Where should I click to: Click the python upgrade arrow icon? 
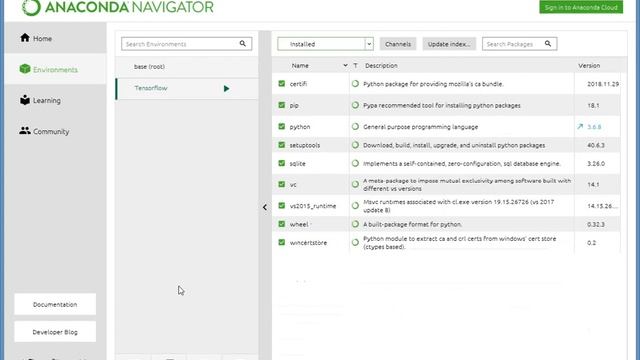[x=580, y=127]
